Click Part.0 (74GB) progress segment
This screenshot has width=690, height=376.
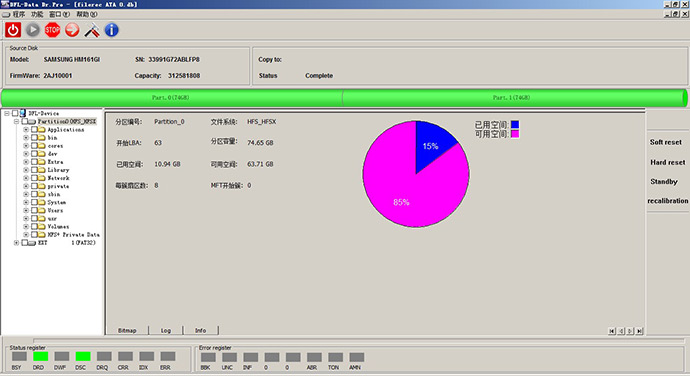[x=172, y=98]
